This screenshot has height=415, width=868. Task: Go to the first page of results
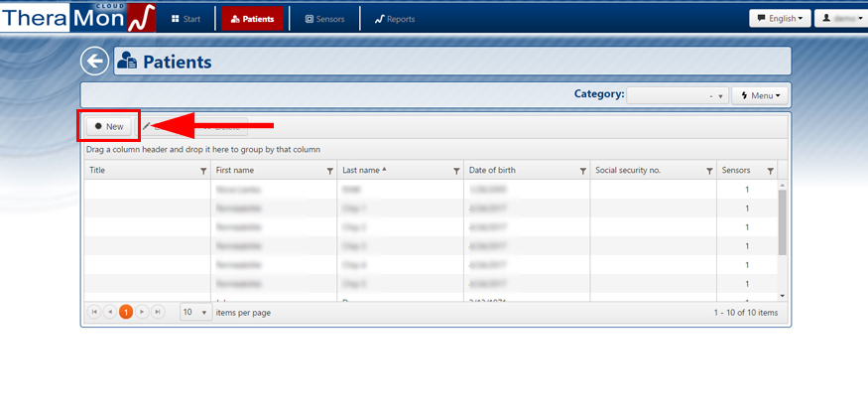click(95, 312)
